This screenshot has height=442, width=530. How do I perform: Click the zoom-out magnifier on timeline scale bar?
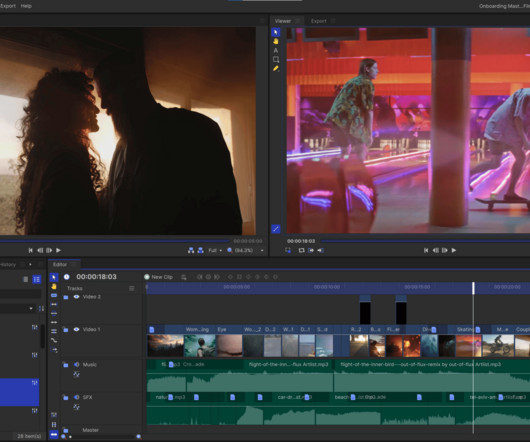tap(63, 437)
